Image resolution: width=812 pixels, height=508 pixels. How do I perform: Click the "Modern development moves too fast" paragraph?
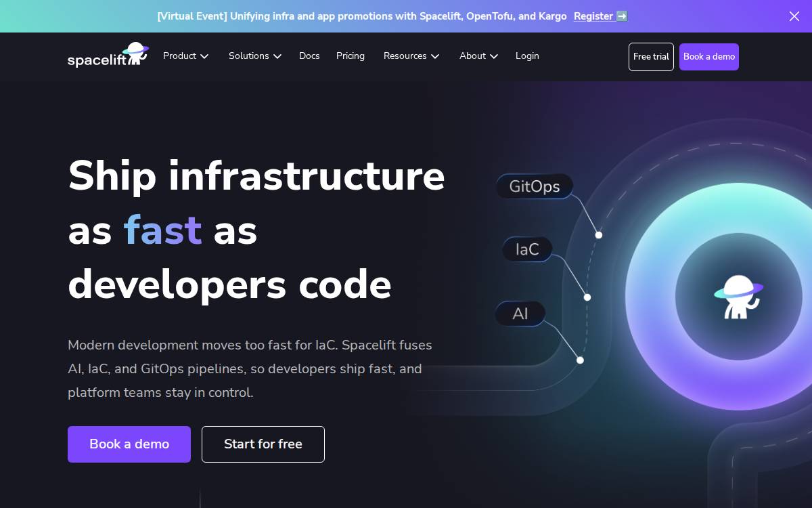[x=250, y=368]
